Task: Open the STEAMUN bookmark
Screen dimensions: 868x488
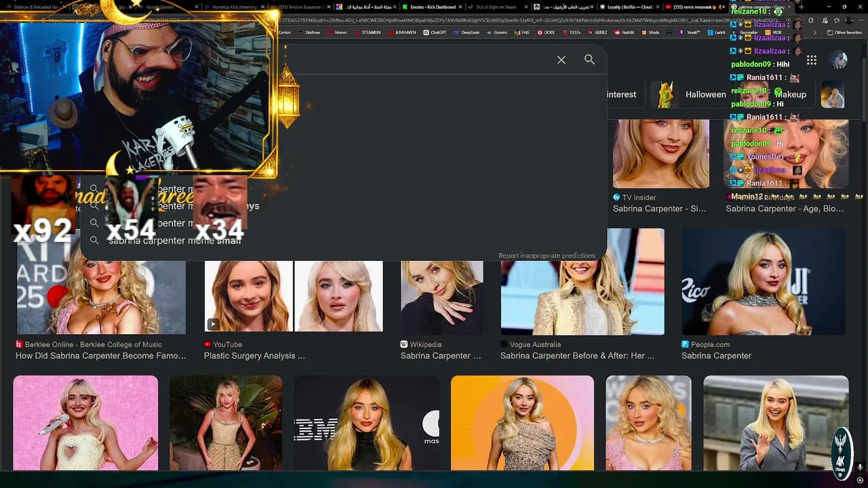Action: tap(367, 32)
